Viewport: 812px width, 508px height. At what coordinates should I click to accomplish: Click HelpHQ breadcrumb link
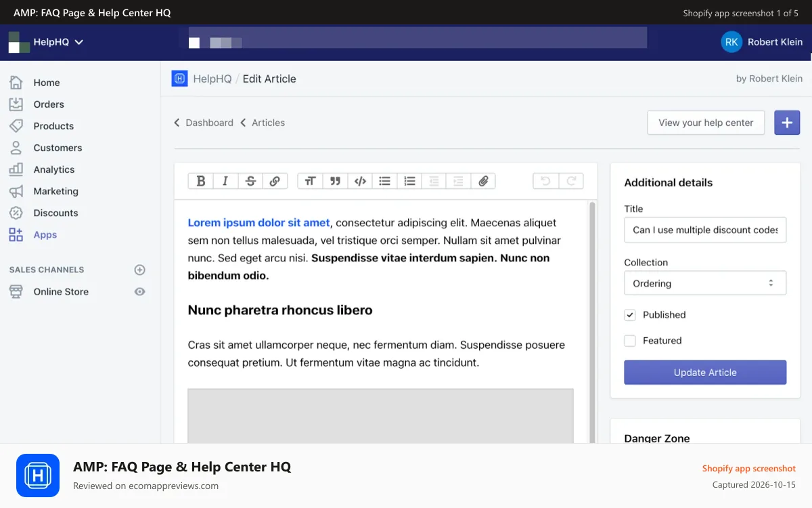(212, 79)
